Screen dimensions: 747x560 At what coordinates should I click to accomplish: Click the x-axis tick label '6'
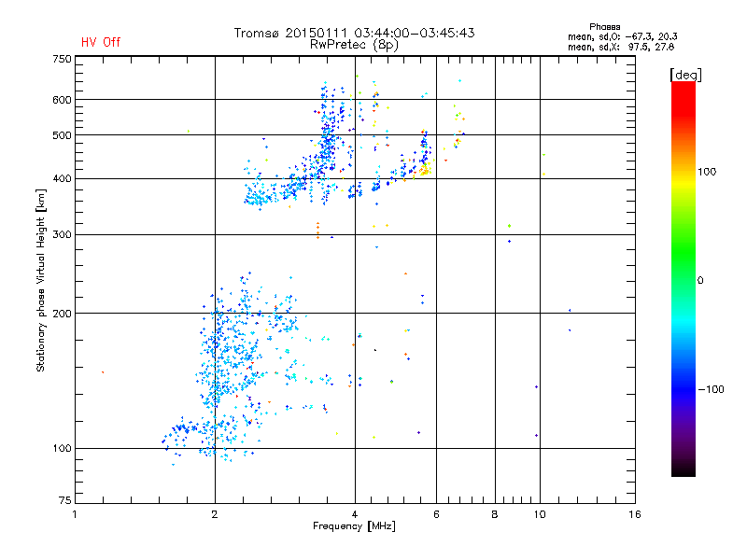(x=436, y=514)
